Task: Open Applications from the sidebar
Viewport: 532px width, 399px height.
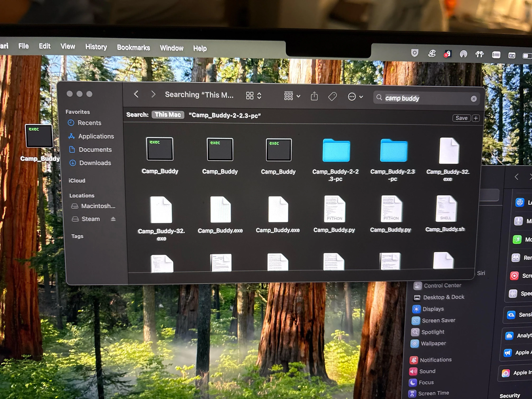Action: coord(96,136)
